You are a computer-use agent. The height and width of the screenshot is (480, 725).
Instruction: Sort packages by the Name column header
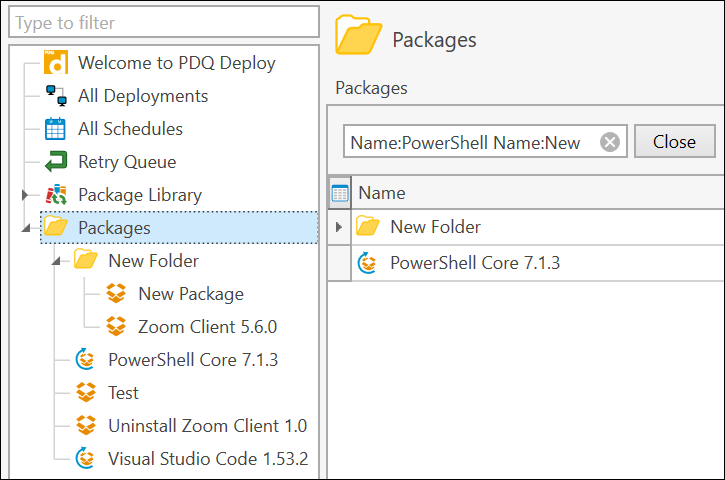pos(382,194)
